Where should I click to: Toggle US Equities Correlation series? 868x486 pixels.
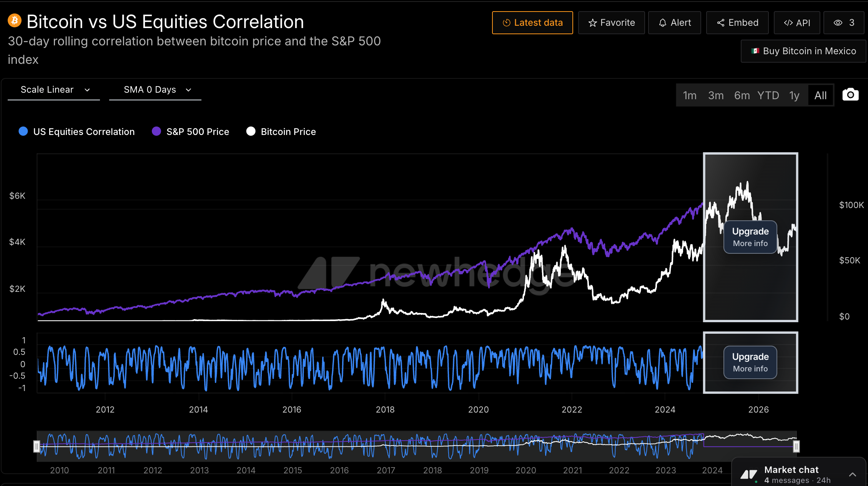[x=77, y=132]
